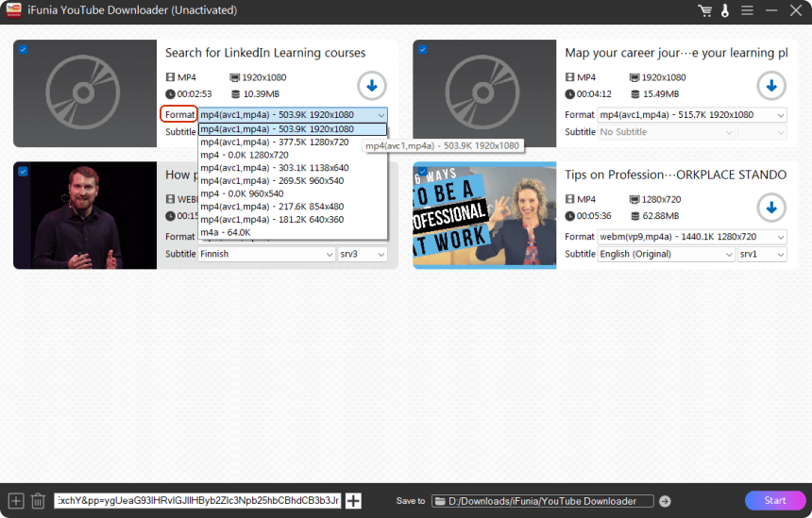
Task: Select the 377.5K 1280x720 format option
Action: (275, 142)
